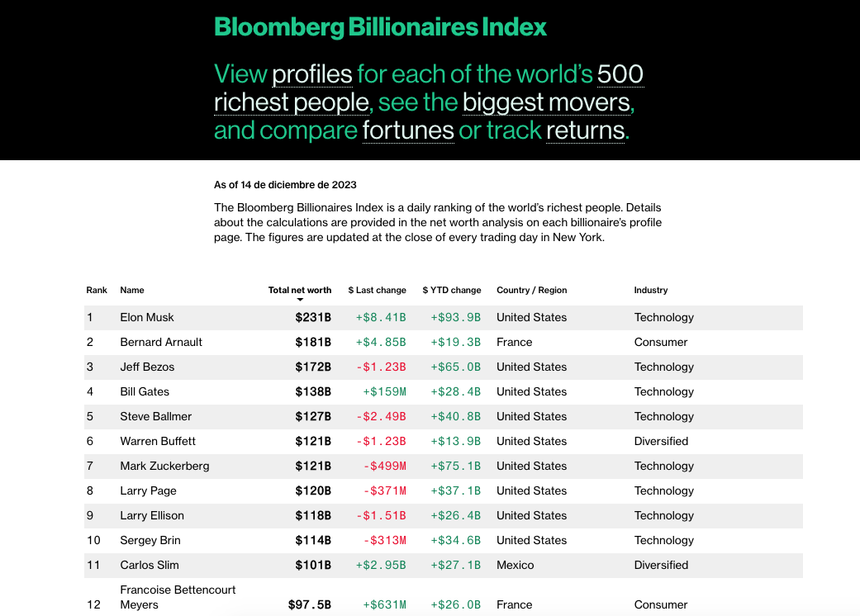Click the Country / Region column header
Image resolution: width=860 pixels, height=616 pixels.
(x=532, y=290)
